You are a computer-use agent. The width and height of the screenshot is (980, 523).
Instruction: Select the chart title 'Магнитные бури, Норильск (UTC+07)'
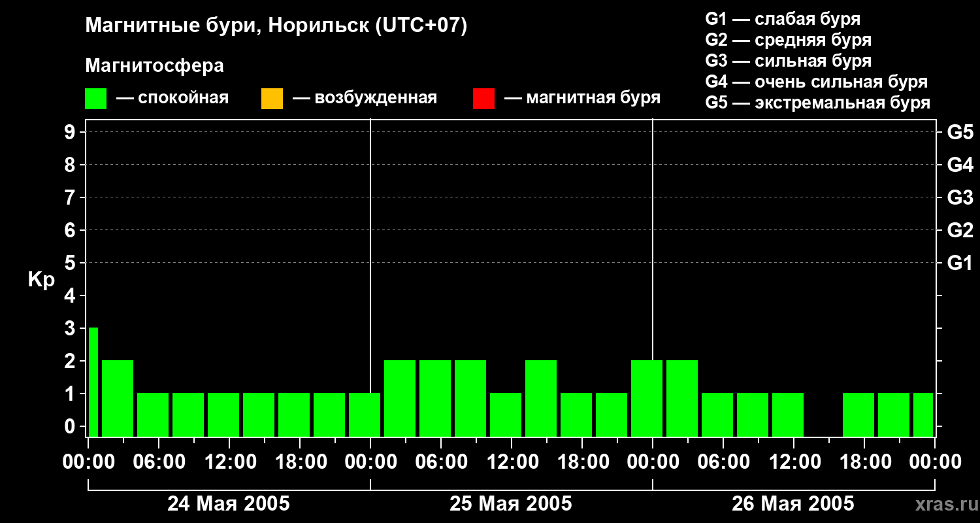[276, 26]
